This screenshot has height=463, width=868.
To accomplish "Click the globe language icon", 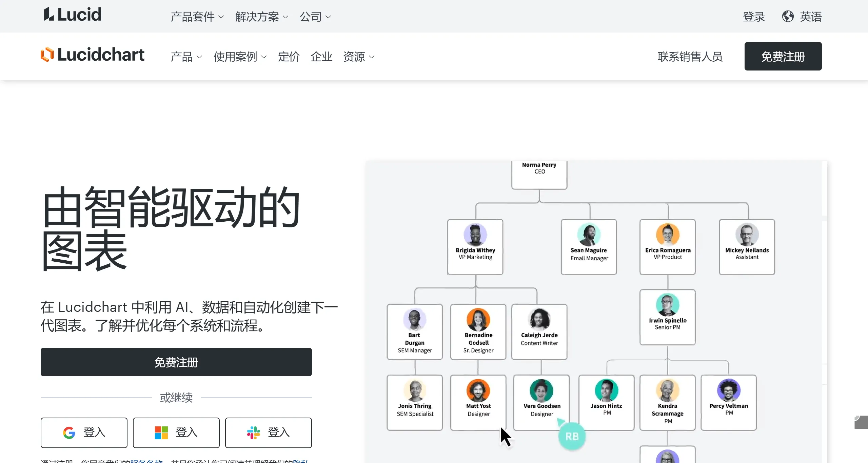I will pos(788,16).
